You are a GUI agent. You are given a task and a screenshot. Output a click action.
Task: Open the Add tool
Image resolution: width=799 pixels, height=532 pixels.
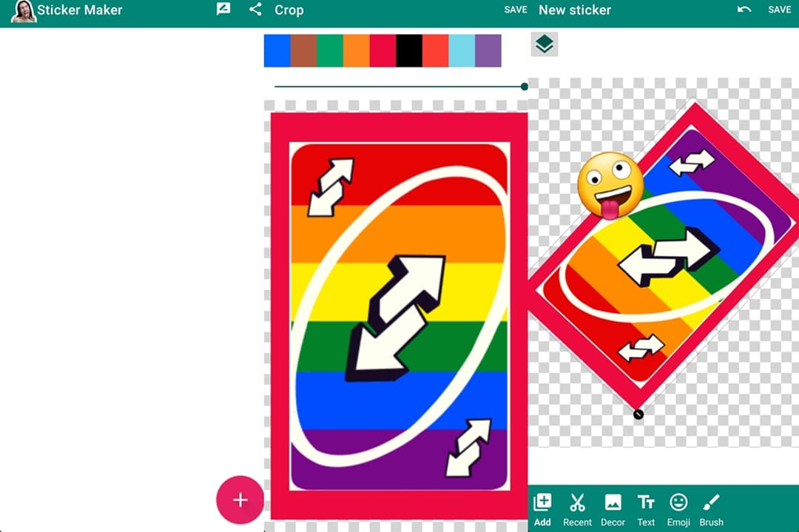pyautogui.click(x=542, y=510)
